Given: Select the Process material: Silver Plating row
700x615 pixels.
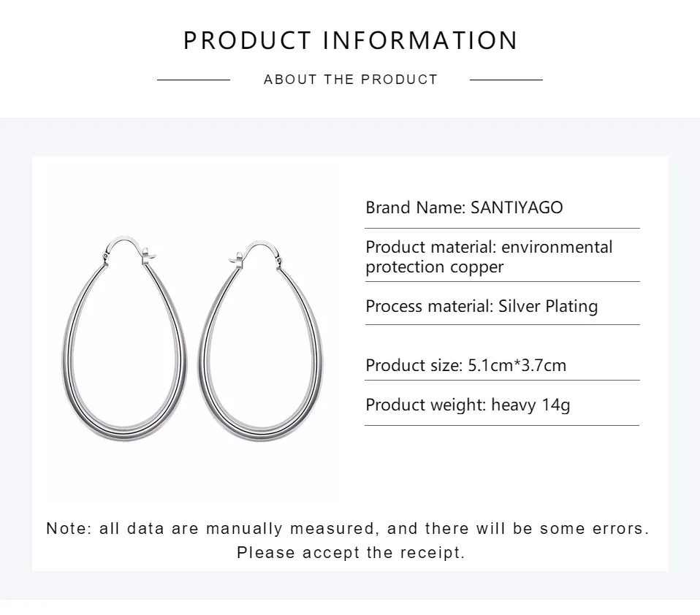Looking at the screenshot, I should 482,307.
